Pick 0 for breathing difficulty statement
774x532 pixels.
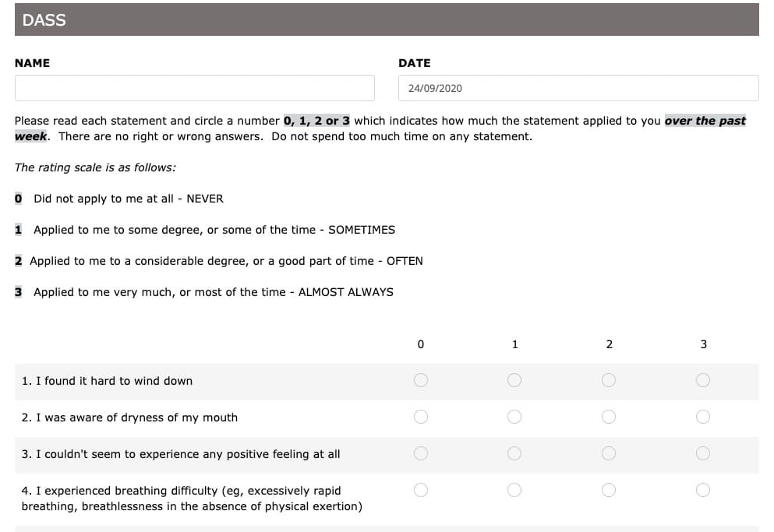pyautogui.click(x=421, y=490)
